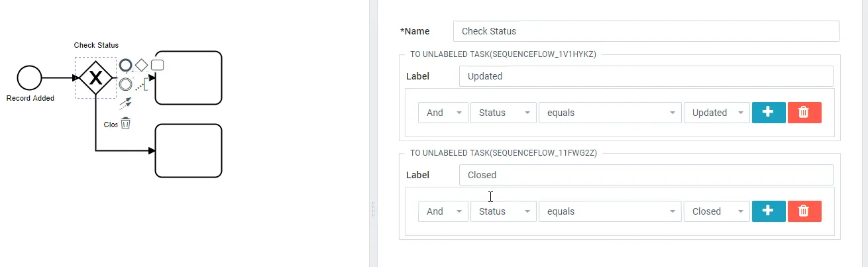The image size is (868, 267).
Task: Select the lower unlabeled task box
Action: pos(189,150)
